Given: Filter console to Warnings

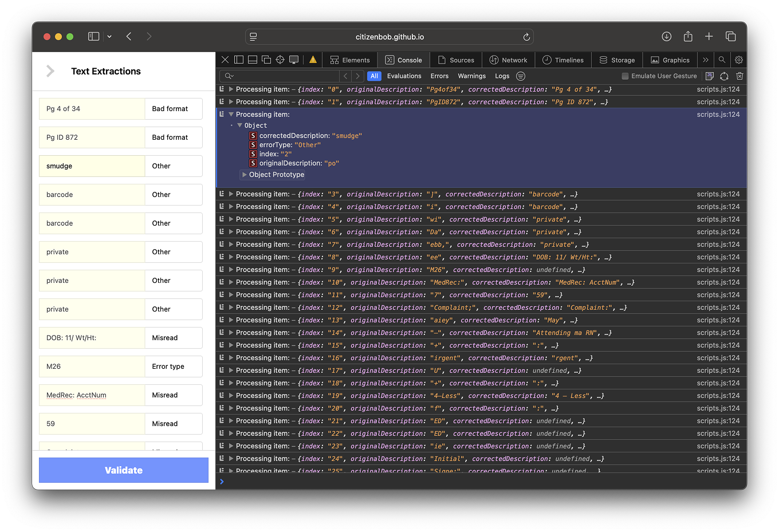Looking at the screenshot, I should click(471, 76).
